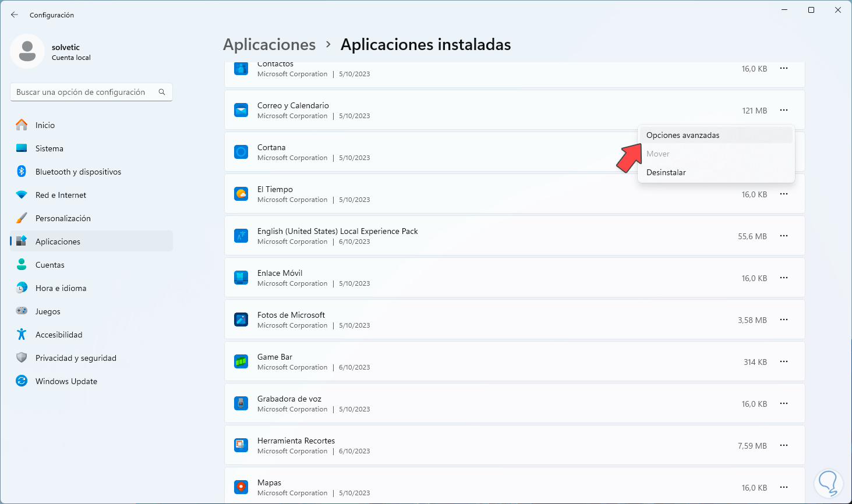Open more options for El Tiempo

(x=784, y=194)
